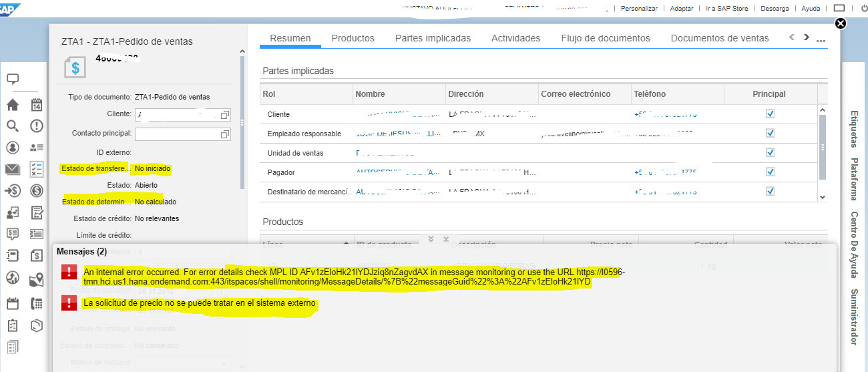
Task: Open the three-dots more tabs menu
Action: [821, 40]
